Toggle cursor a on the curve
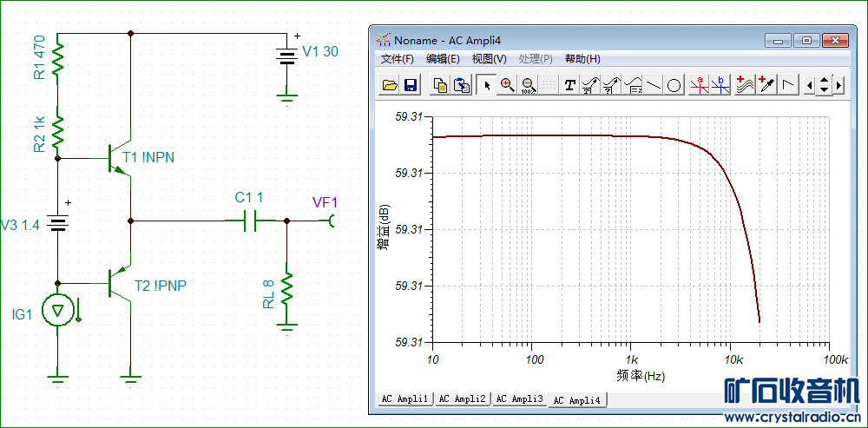The image size is (868, 428). point(700,85)
